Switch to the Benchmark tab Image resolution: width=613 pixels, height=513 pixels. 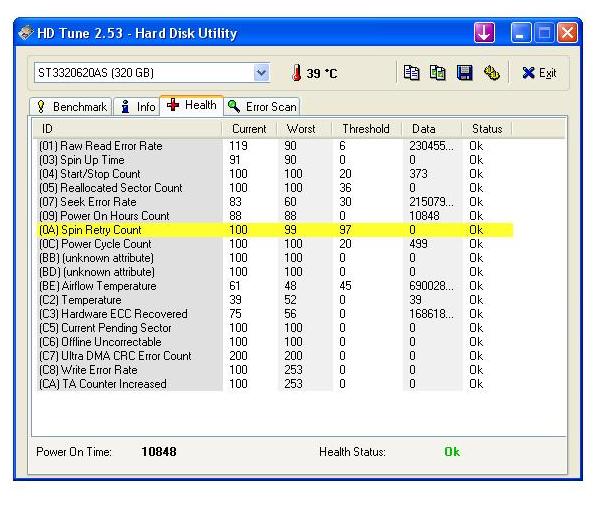(71, 107)
